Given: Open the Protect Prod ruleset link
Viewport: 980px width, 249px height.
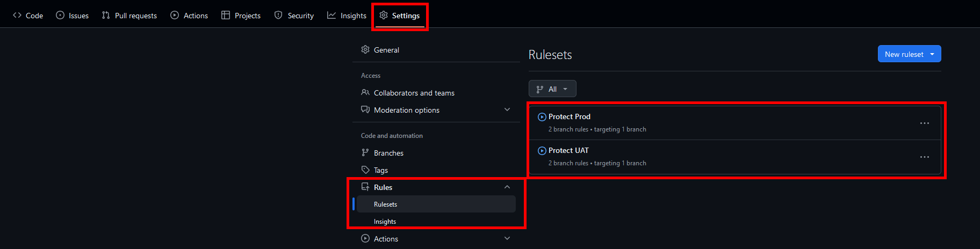Looking at the screenshot, I should [570, 116].
